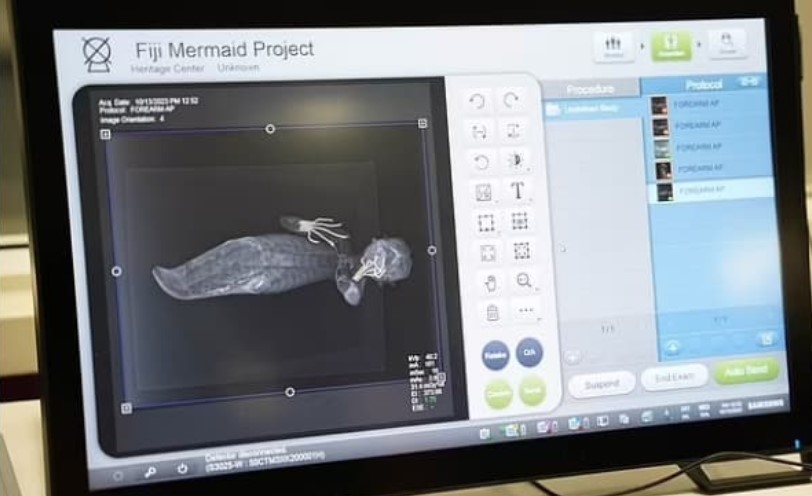Select the magnifier zoom tool
812x496 pixels.
[x=523, y=282]
